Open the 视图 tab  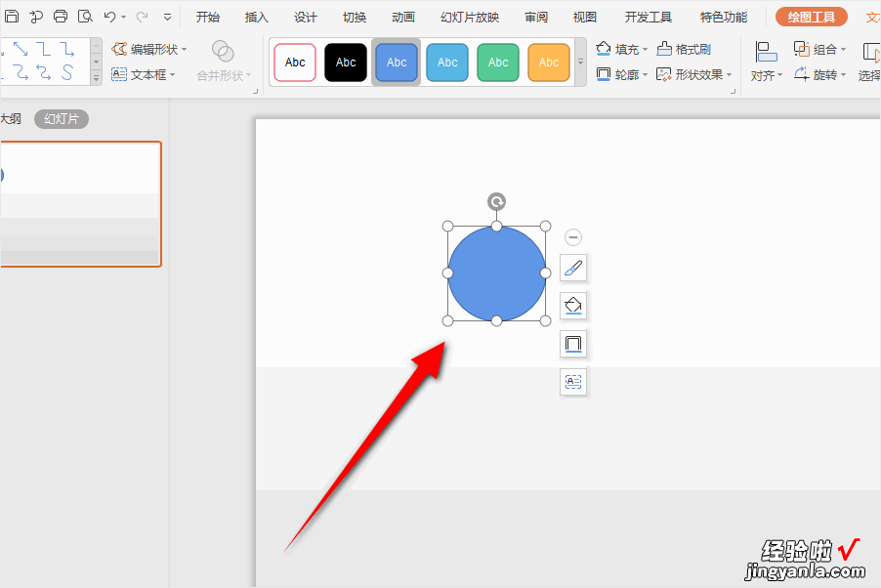[584, 18]
